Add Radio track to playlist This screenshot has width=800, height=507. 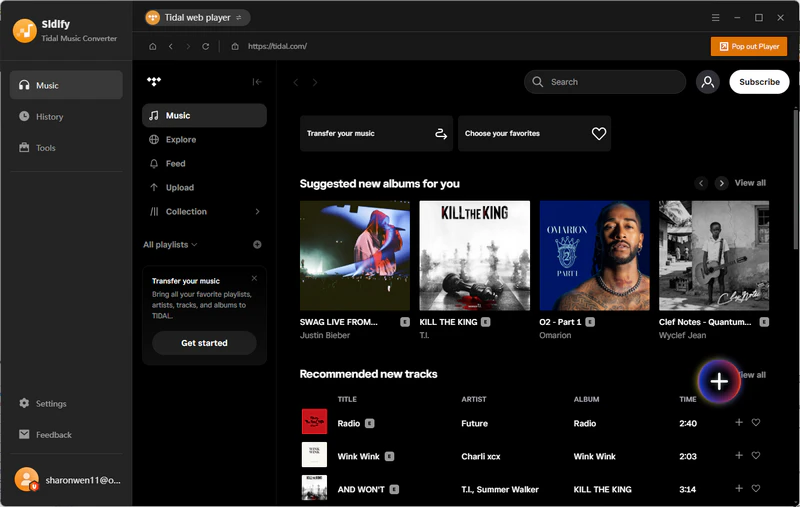coord(739,422)
